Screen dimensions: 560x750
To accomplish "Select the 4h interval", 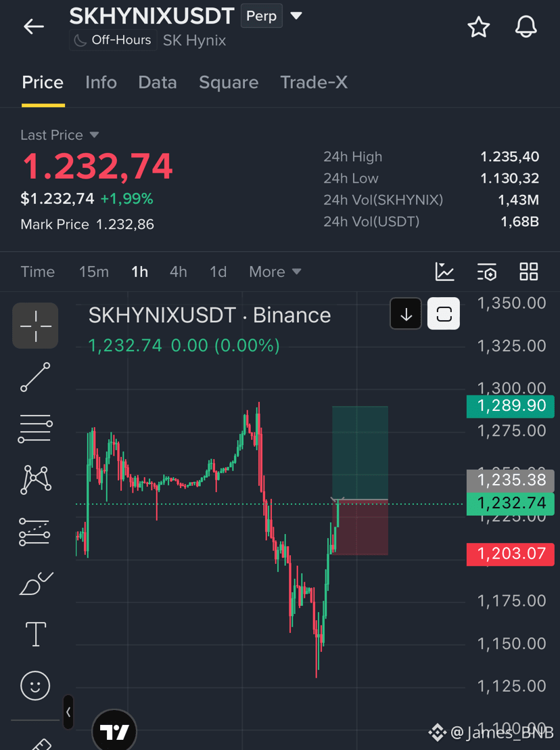I will [179, 271].
